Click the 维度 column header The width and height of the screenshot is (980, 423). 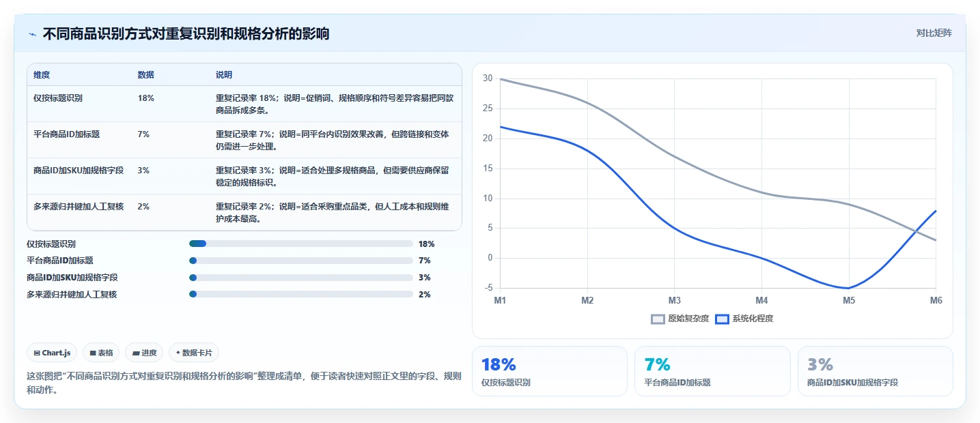click(42, 74)
